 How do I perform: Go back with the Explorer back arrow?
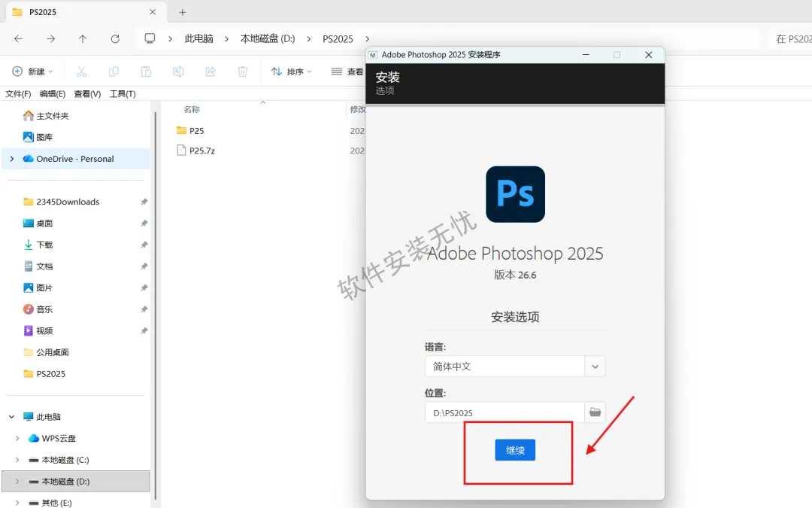[18, 39]
